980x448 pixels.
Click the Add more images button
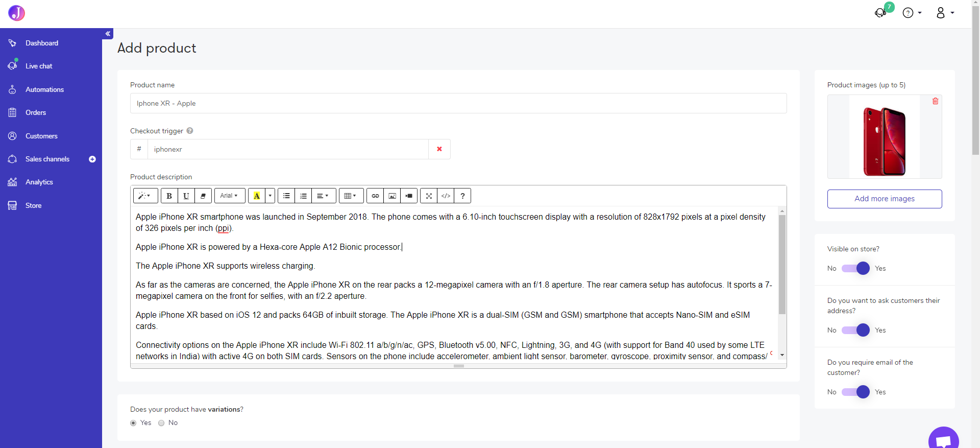point(885,199)
